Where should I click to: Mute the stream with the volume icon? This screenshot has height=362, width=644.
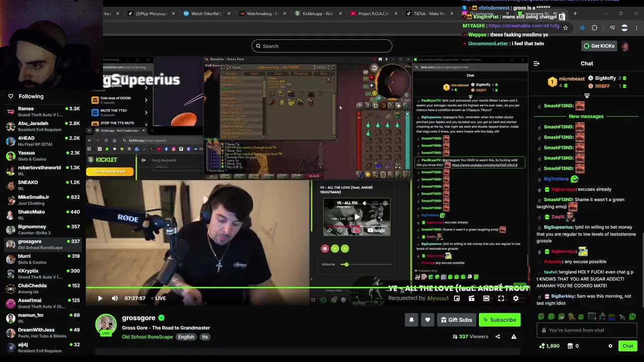115,298
